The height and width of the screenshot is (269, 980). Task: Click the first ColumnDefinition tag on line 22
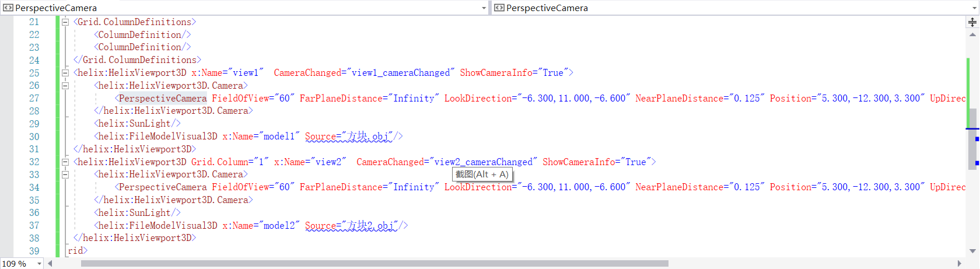point(142,35)
